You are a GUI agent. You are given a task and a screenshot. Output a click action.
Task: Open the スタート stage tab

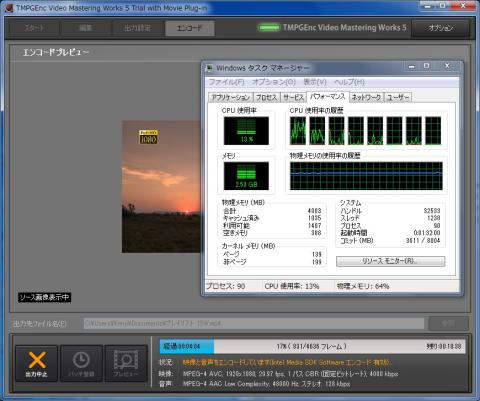point(34,28)
